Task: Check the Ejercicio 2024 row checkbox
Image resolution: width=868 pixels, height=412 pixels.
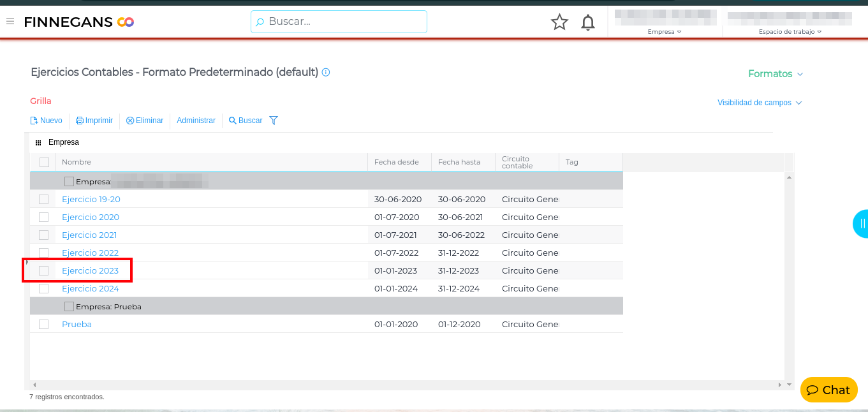Action: 43,288
